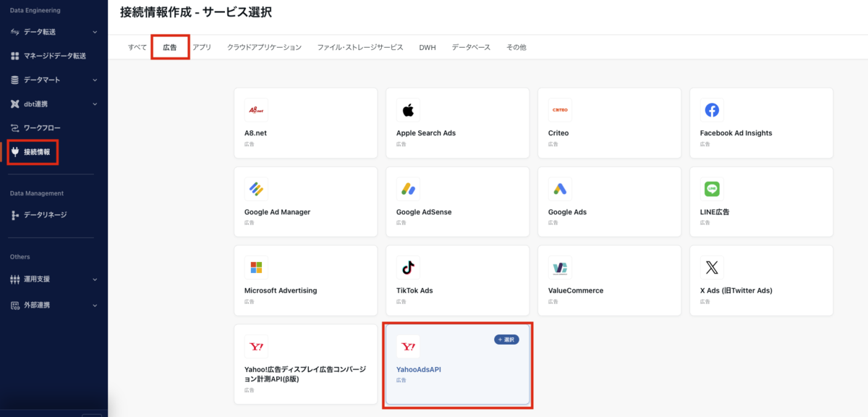Click the Google AdSense logo icon
Viewport: 868px width, 417px height.
[408, 189]
